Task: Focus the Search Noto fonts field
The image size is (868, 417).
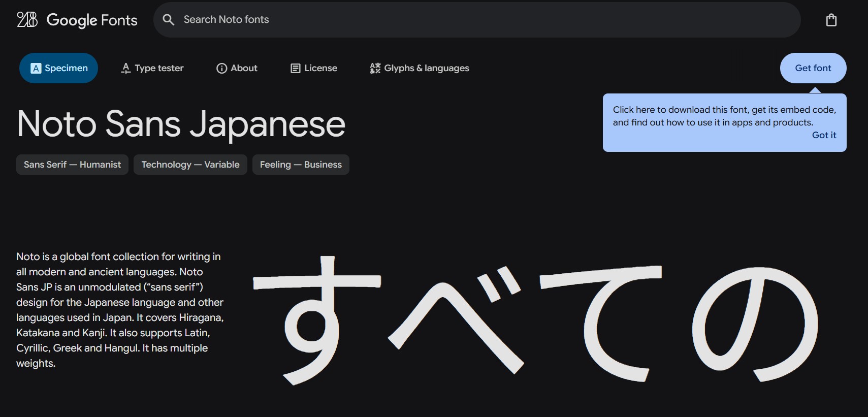Action: click(477, 20)
